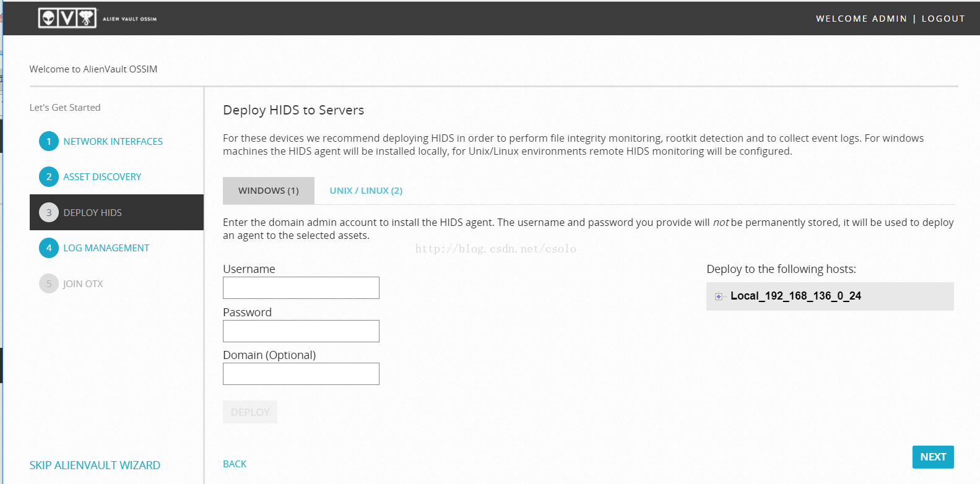Go BACK to the previous step

click(x=235, y=464)
